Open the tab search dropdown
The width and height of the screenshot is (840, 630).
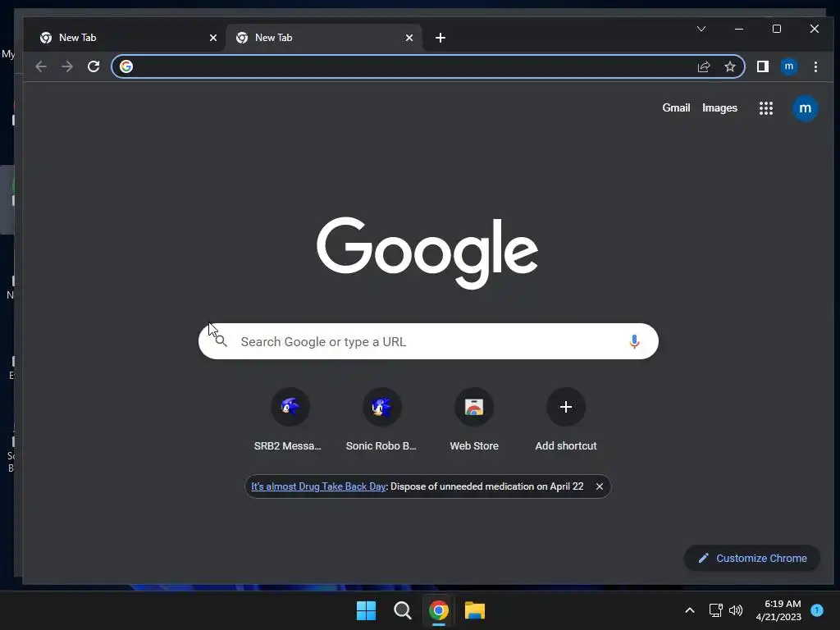pos(701,29)
